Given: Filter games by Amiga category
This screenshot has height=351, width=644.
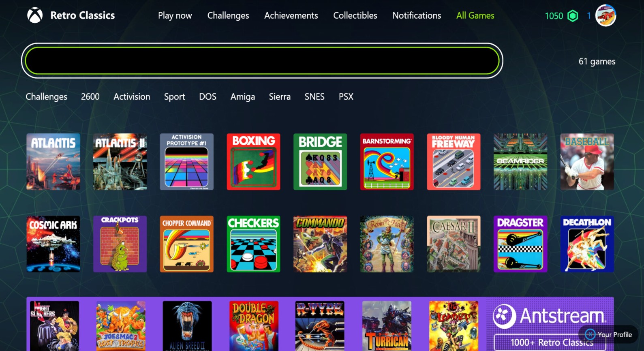Looking at the screenshot, I should pos(243,97).
